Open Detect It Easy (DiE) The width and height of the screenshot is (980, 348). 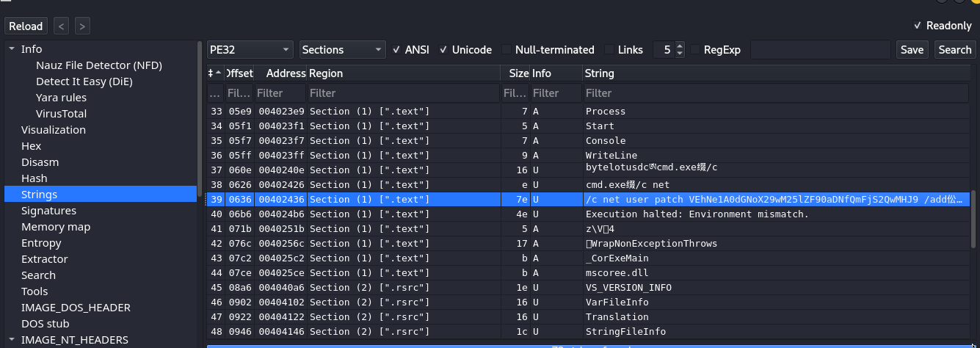point(84,81)
